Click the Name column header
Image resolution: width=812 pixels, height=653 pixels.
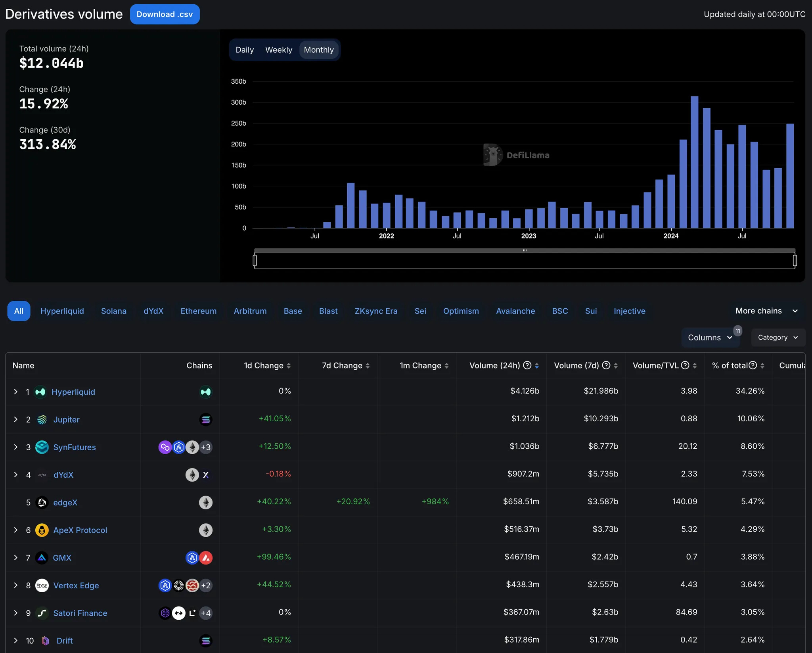click(x=23, y=365)
